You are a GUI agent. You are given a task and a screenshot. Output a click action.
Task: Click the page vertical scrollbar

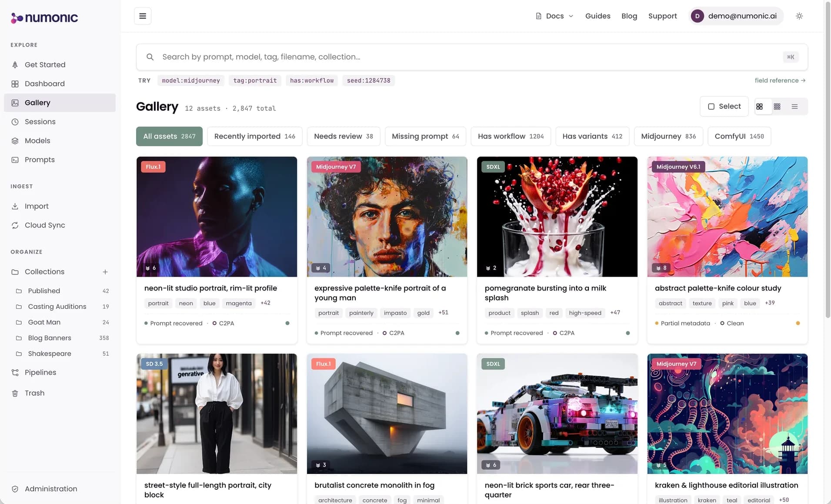(827, 161)
